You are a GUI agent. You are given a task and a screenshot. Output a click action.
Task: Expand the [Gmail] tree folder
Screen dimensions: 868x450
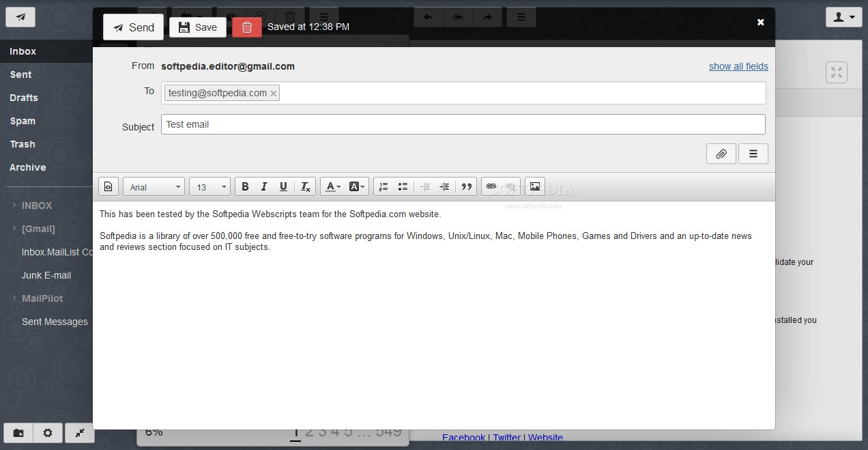[x=14, y=228]
